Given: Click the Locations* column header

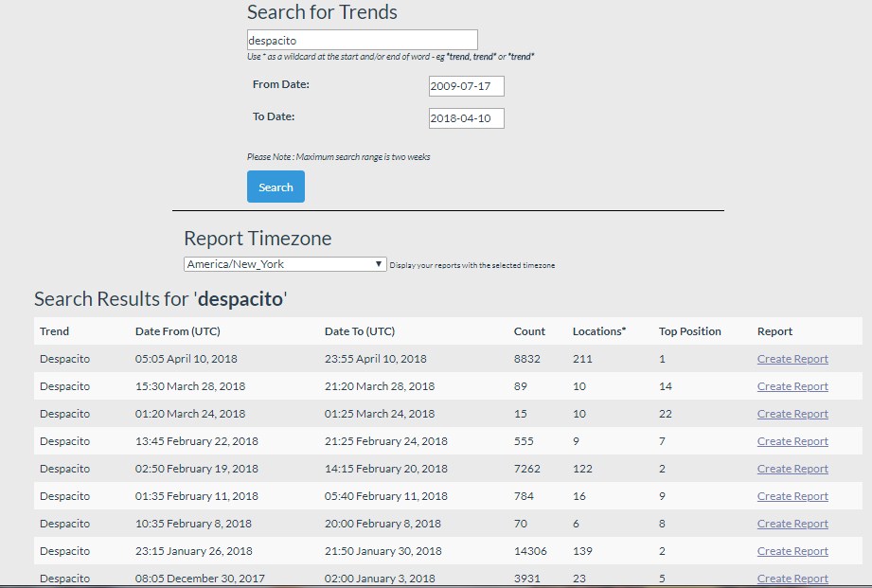Looking at the screenshot, I should coord(598,331).
